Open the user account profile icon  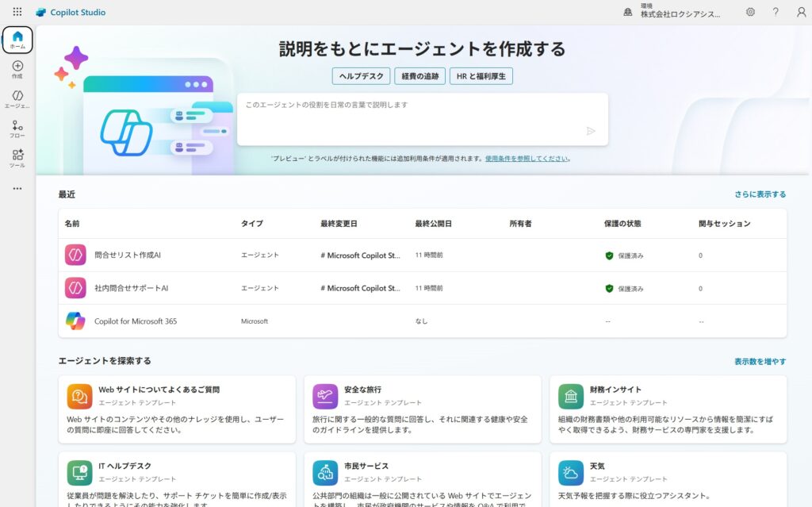tap(801, 12)
